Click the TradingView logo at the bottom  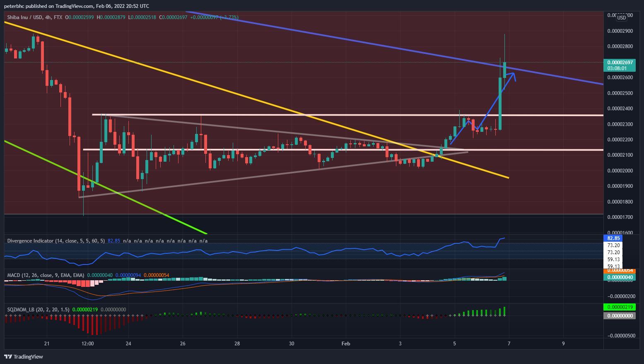(x=24, y=357)
